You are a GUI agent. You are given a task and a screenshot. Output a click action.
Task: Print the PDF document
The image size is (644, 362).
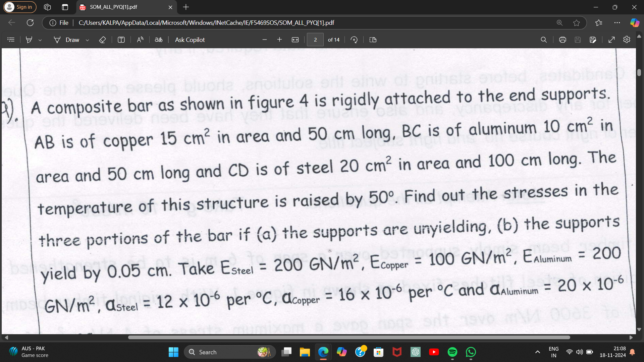point(562,40)
